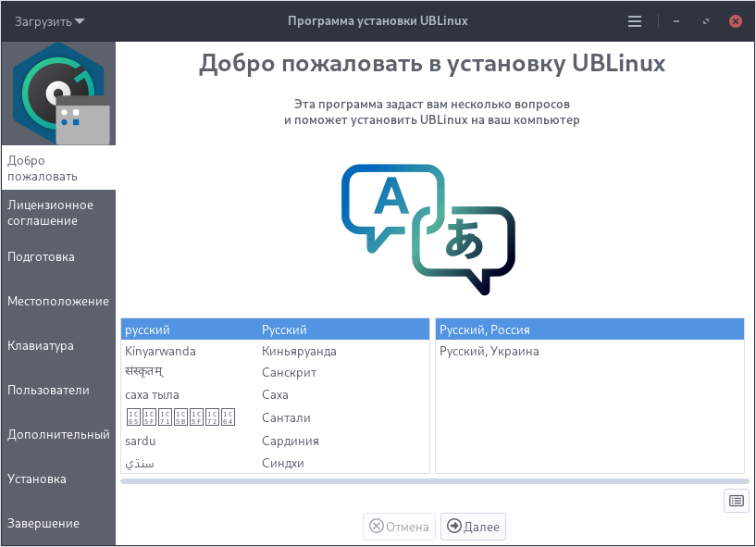Go to Дополнительный step
The width and height of the screenshot is (756, 547).
pyautogui.click(x=59, y=435)
